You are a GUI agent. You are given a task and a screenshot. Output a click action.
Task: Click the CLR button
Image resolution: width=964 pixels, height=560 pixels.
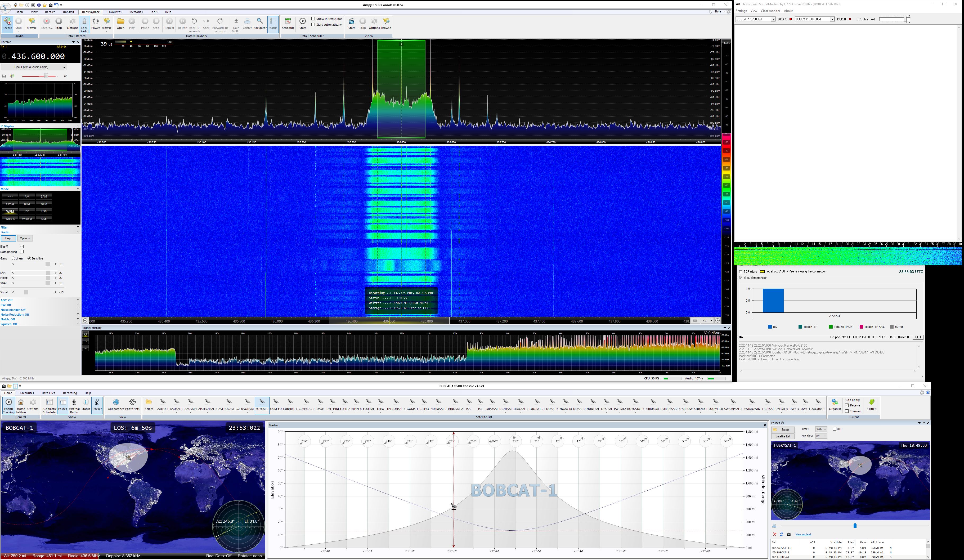(x=918, y=337)
